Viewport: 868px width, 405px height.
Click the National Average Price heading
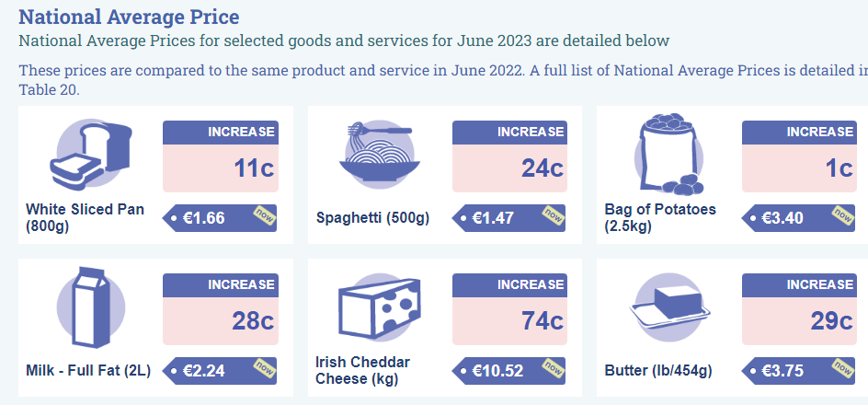129,17
